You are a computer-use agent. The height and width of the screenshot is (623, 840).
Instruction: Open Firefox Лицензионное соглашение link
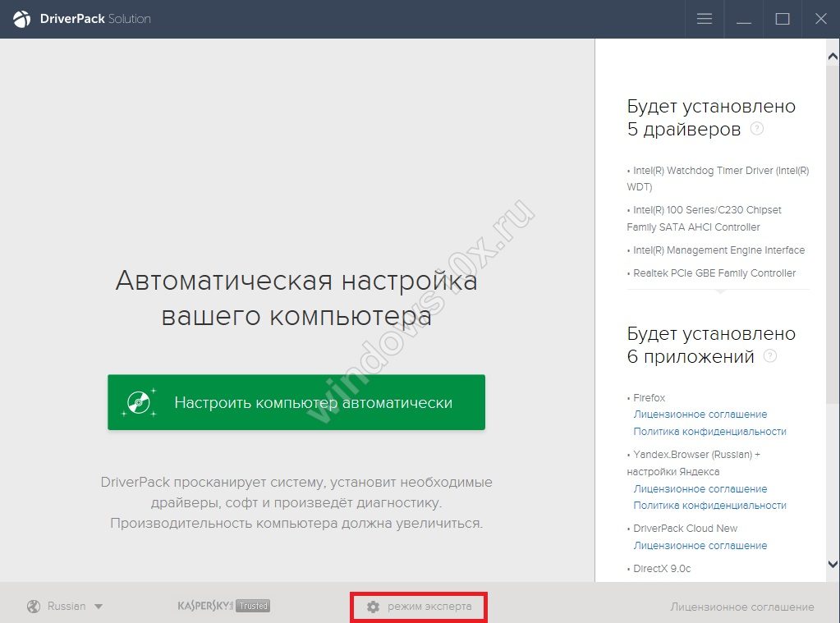click(x=700, y=415)
